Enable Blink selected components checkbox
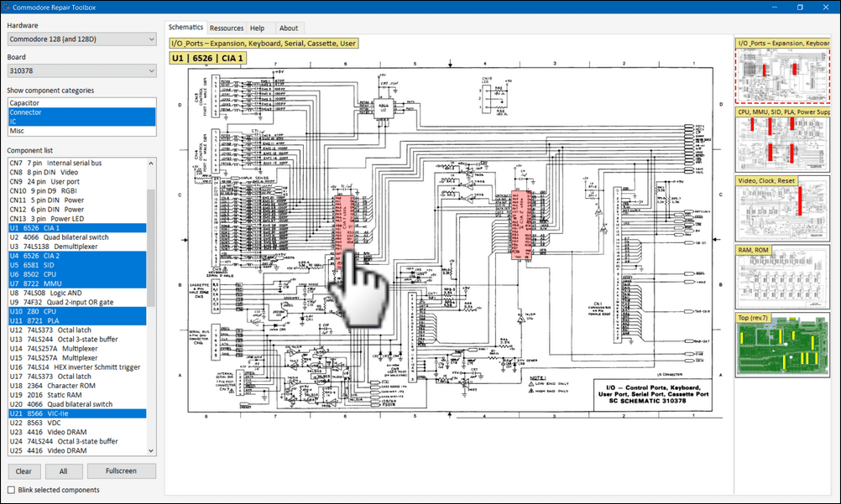 (11, 490)
